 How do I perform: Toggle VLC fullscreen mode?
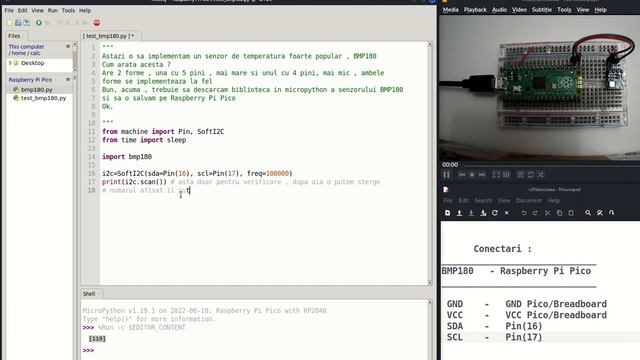[x=496, y=175]
